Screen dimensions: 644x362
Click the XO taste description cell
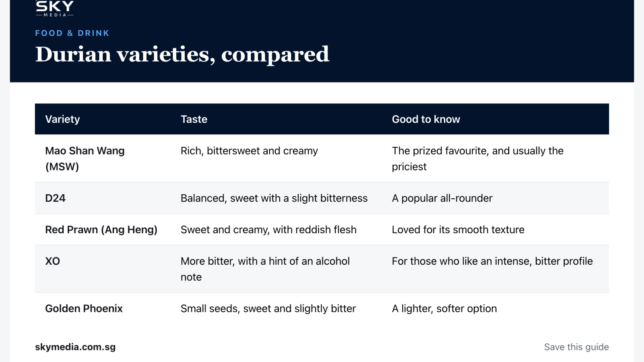pos(265,269)
